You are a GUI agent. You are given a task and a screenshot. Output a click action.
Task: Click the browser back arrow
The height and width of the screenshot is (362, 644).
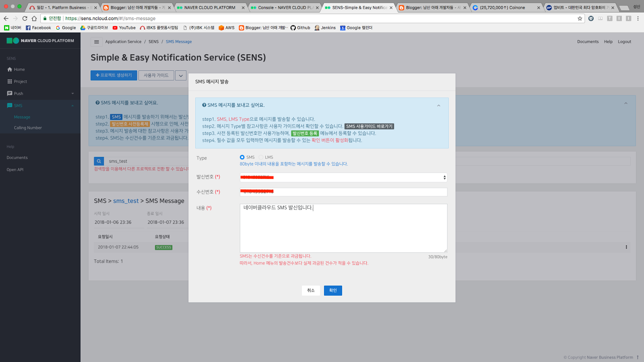pos(6,19)
